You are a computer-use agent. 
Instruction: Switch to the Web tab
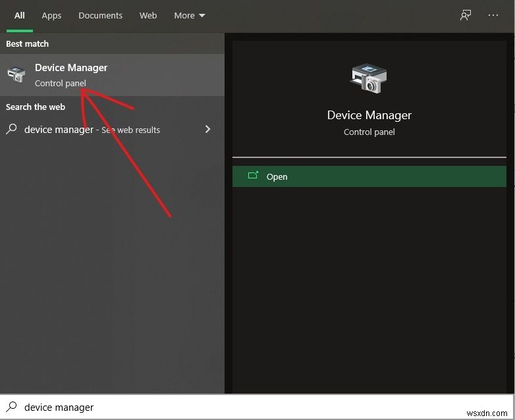[x=148, y=15]
